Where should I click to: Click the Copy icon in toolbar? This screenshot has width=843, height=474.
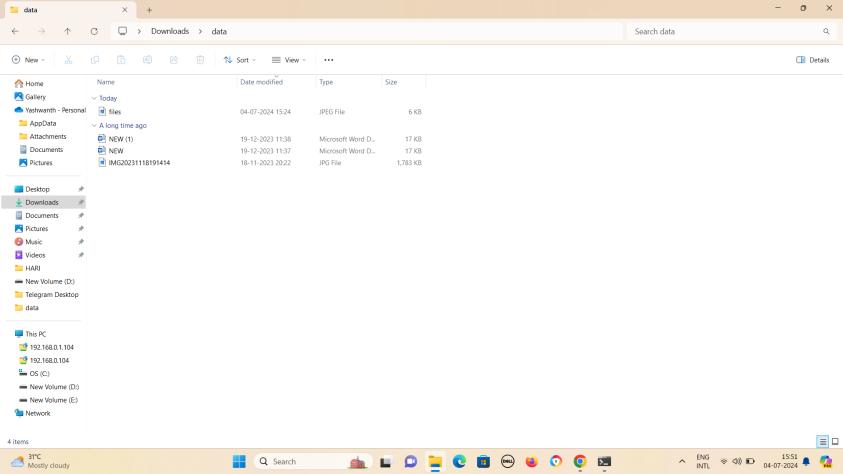pyautogui.click(x=95, y=60)
